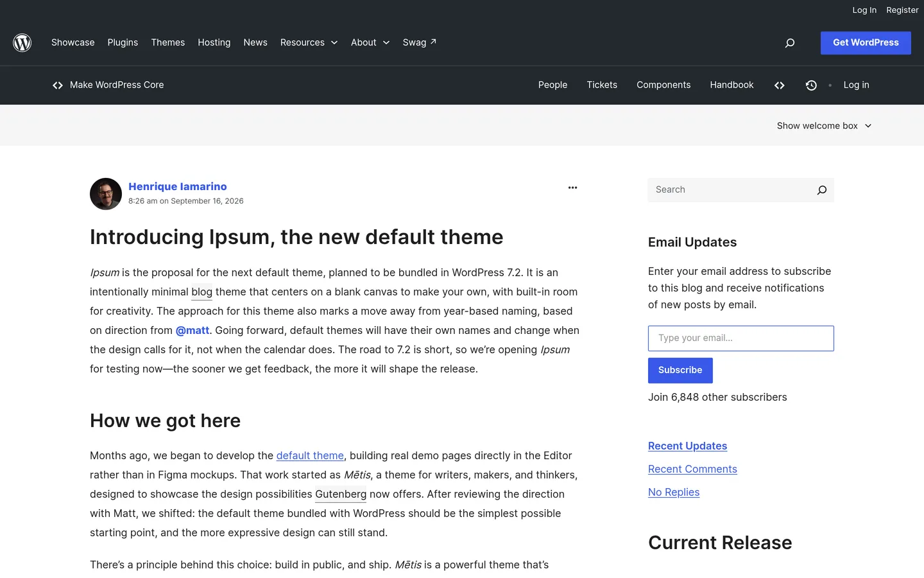Open Henrique Iamarino's author profile link
Viewport: 924px width, 578px height.
(178, 186)
